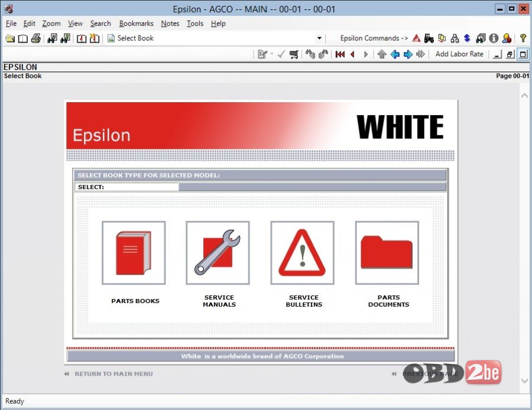
Task: Click the SERVICE MANUALS label
Action: point(219,301)
